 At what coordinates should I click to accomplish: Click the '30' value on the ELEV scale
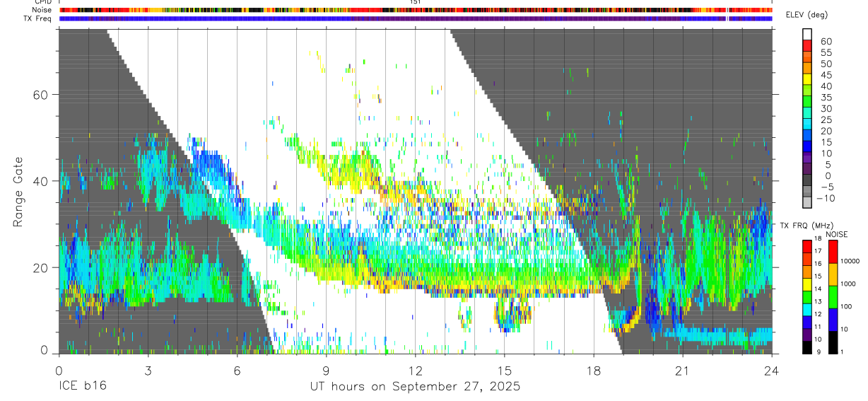pos(826,109)
